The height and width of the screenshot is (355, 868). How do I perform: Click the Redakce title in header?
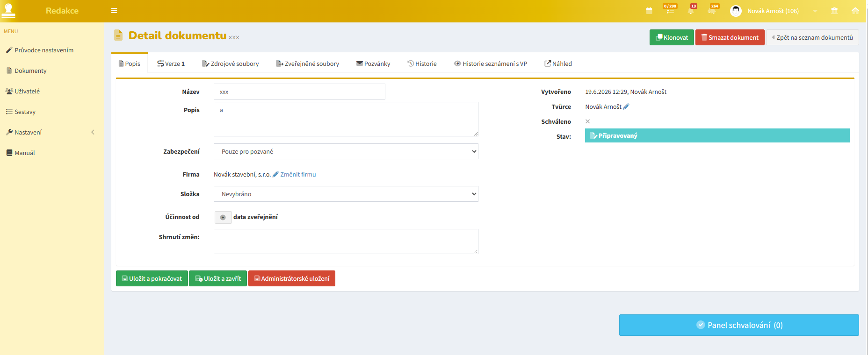click(x=62, y=11)
